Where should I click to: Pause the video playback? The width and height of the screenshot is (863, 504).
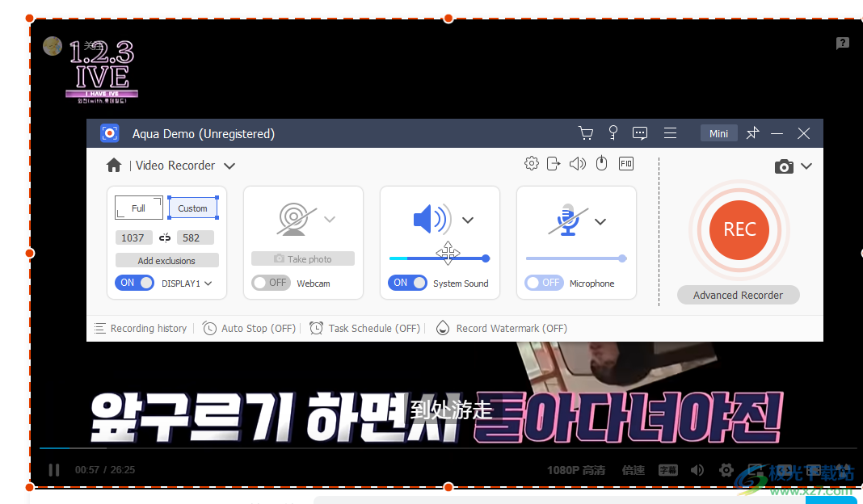coord(54,470)
